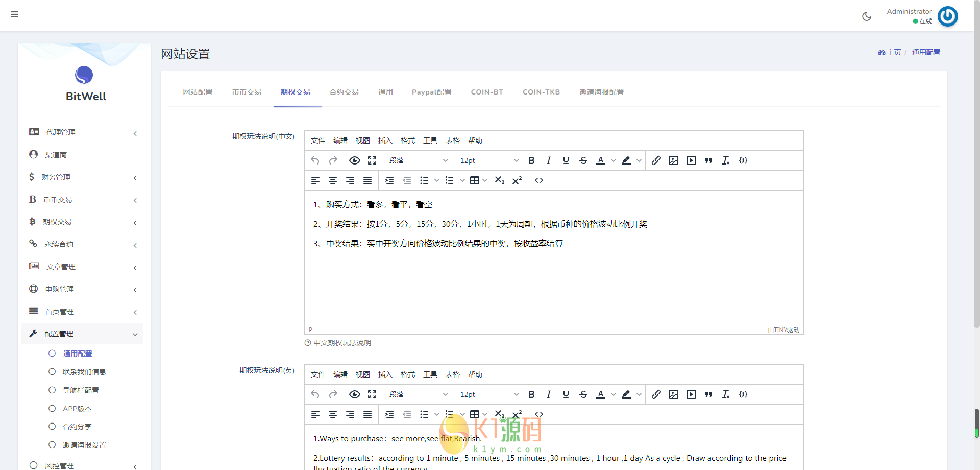Click inside the Chinese options description text area
The width and height of the screenshot is (980, 470).
coord(554,281)
